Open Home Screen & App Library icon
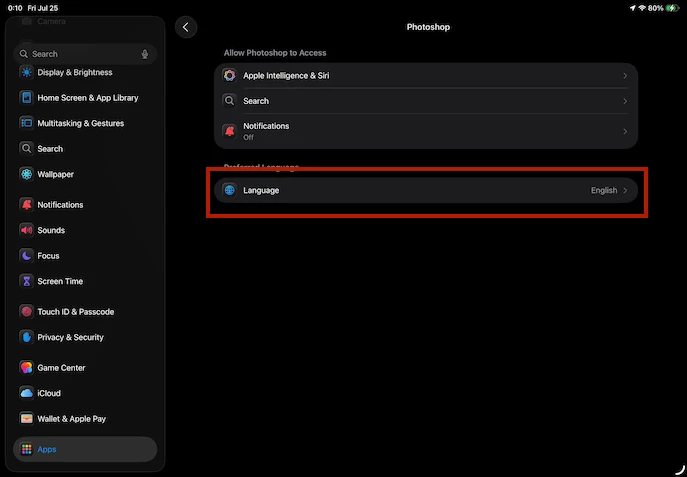Viewport: 687px width, 477px height. (26, 98)
